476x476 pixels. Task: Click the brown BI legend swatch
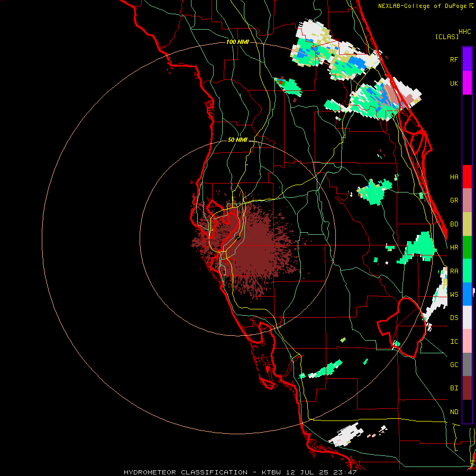point(467,388)
